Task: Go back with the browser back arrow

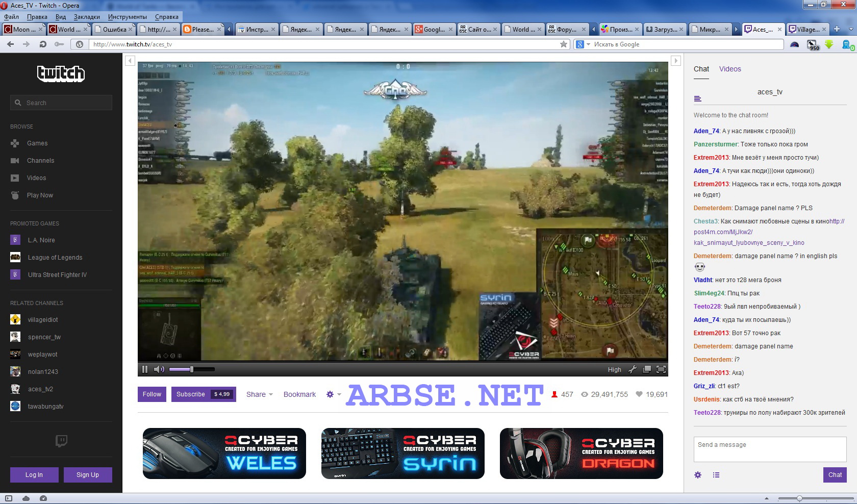Action: coord(11,44)
